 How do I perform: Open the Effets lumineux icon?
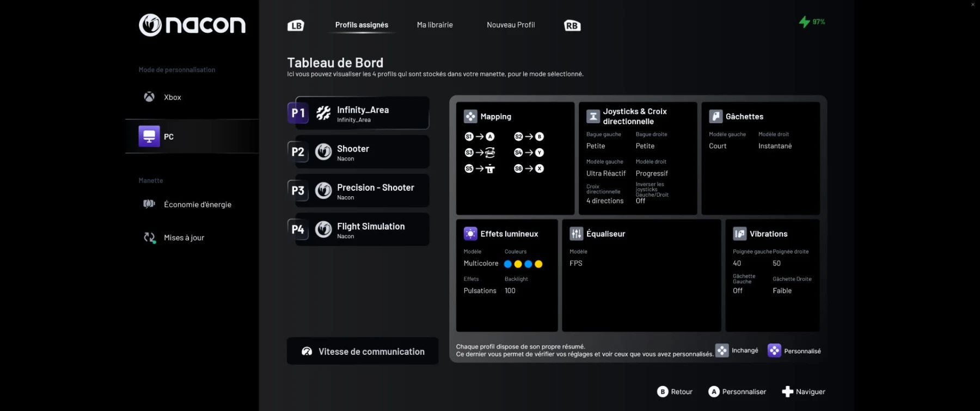[470, 233]
